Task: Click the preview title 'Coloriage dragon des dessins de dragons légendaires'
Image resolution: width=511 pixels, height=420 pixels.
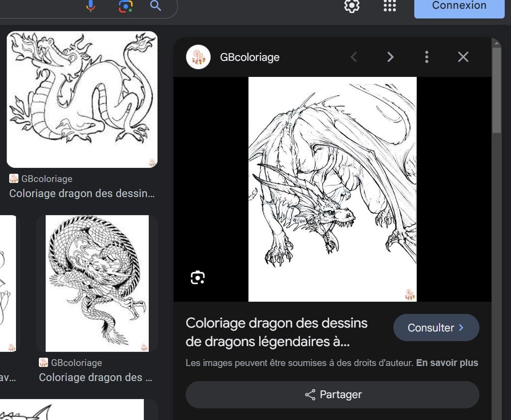Action: 276,332
